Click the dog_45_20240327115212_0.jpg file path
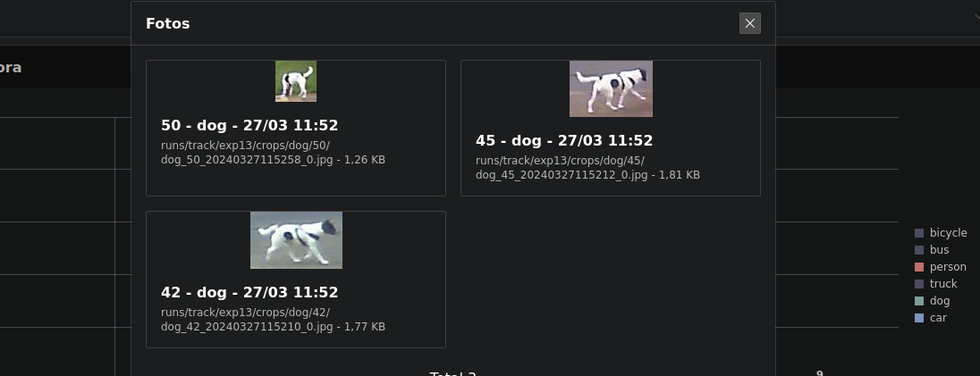The width and height of the screenshot is (980, 376). (x=587, y=167)
